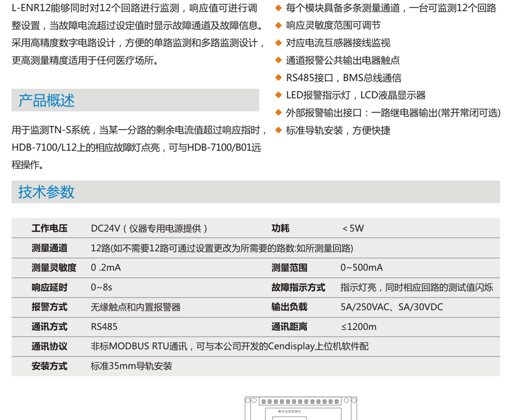Select the 产品概述 section heading
The width and height of the screenshot is (512, 420).
47,100
